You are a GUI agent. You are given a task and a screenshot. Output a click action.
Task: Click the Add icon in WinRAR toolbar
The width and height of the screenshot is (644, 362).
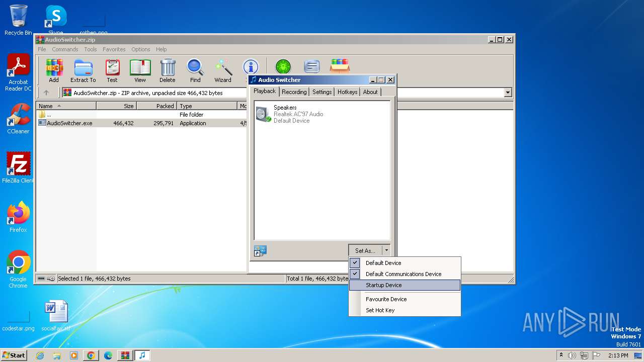(54, 70)
